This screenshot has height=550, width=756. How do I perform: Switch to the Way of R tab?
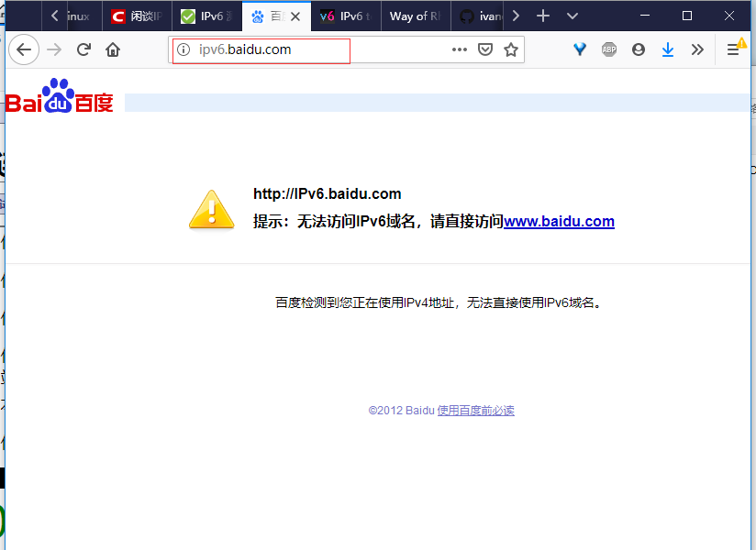(408, 16)
